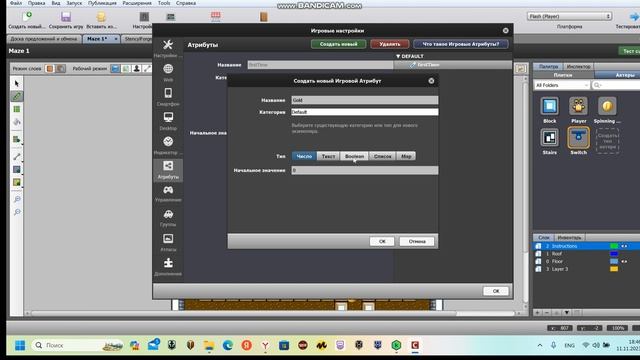Viewport: 640px width, 360px height.
Task: Choose Число as attribute type
Action: (x=304, y=156)
